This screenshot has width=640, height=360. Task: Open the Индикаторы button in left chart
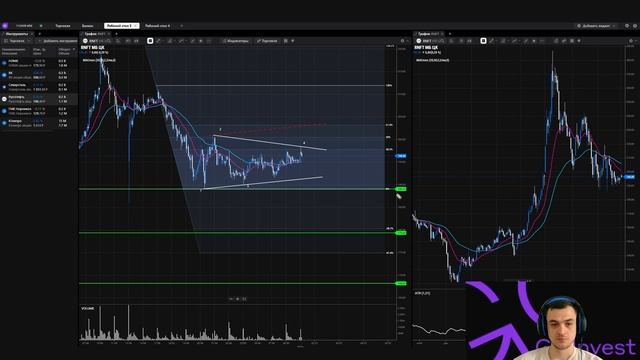point(235,41)
